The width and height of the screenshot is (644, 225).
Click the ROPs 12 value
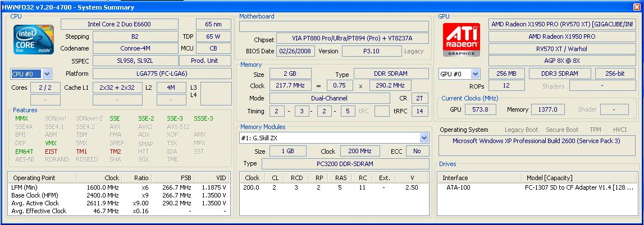coord(506,86)
